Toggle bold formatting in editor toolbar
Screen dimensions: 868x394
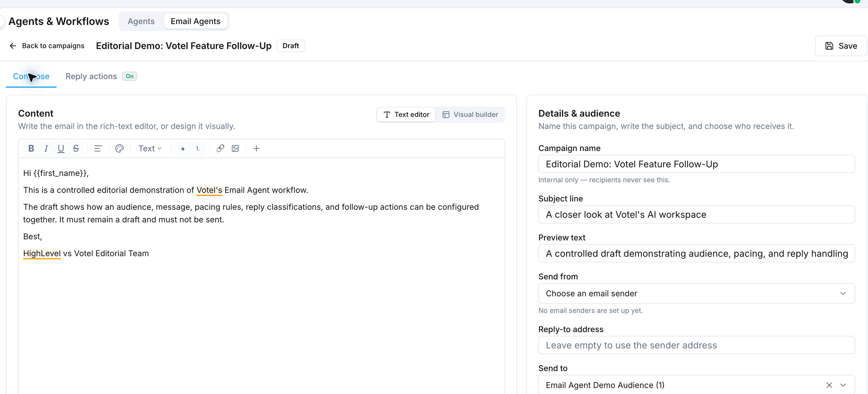tap(31, 148)
